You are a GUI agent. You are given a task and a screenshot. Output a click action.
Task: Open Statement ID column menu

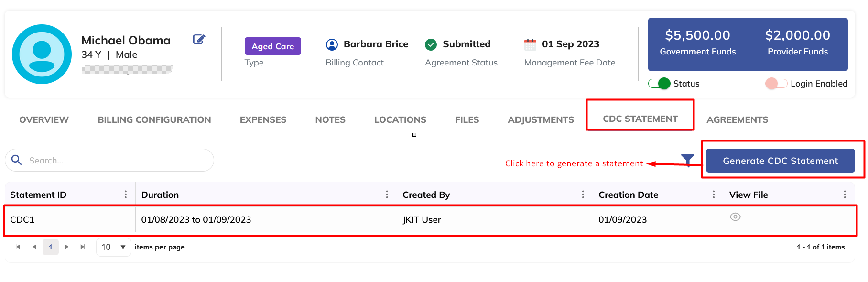[126, 195]
